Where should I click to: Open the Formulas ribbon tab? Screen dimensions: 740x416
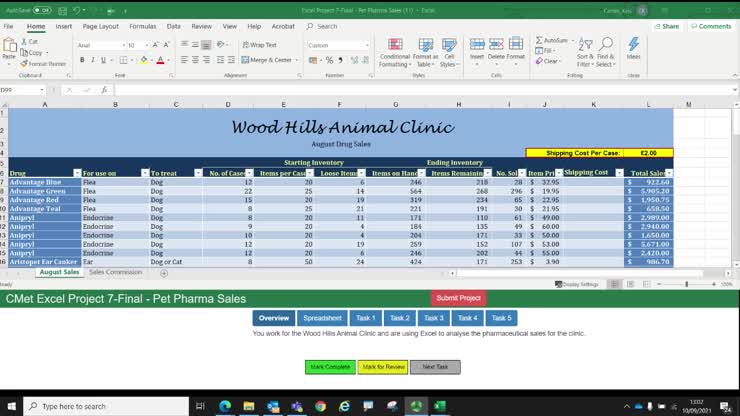pyautogui.click(x=143, y=26)
